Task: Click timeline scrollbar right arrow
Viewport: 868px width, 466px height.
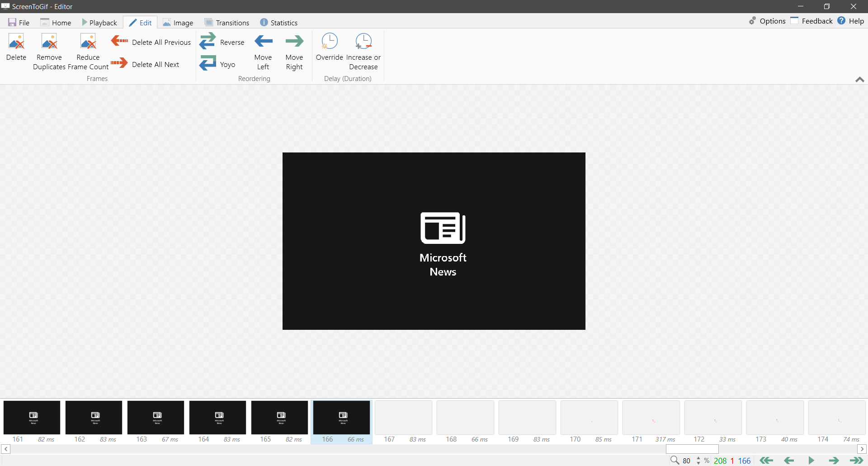Action: [862, 449]
